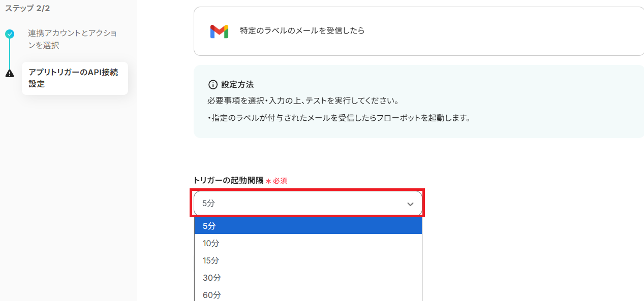644x301 pixels.
Task: Click the 設定方法 heading text
Action: (237, 84)
